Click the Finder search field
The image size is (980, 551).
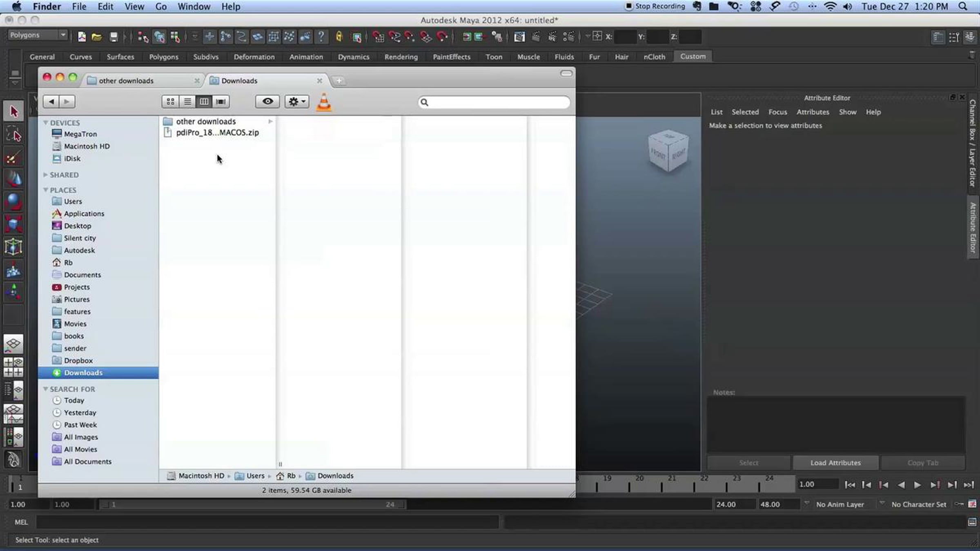tap(494, 102)
